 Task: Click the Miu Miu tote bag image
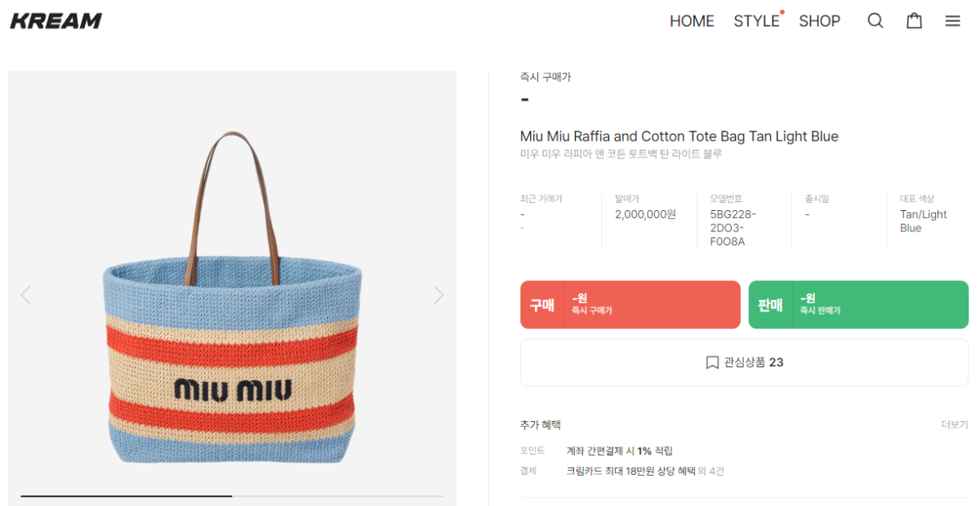[232, 329]
